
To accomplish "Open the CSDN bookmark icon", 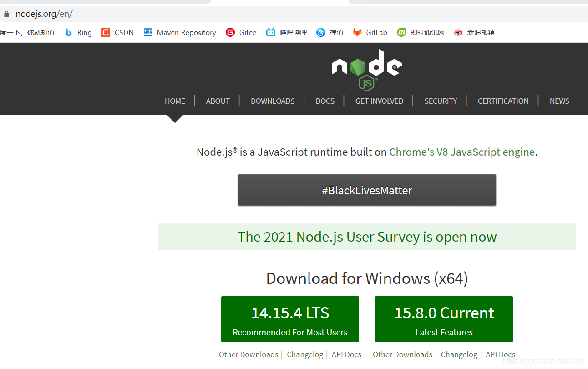I will pyautogui.click(x=106, y=32).
